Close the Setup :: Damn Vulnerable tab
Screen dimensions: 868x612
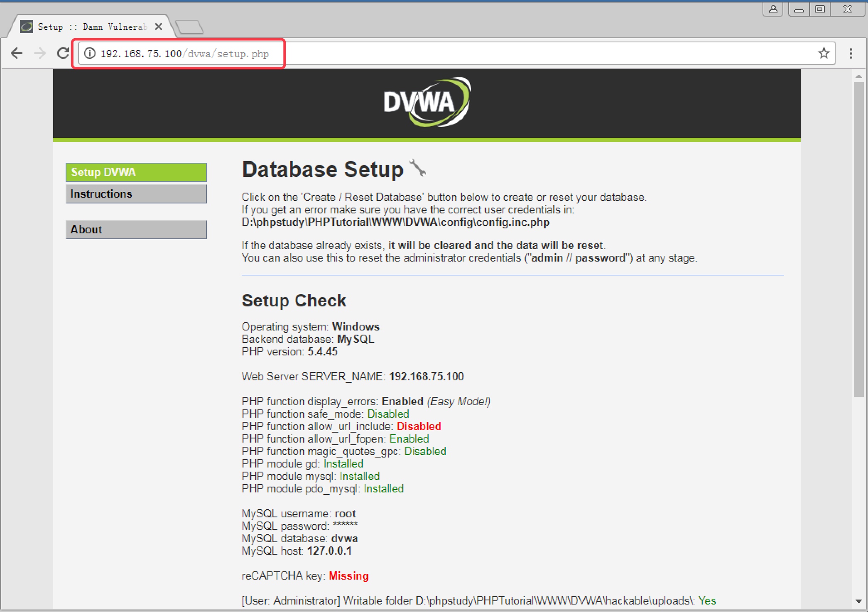point(158,27)
